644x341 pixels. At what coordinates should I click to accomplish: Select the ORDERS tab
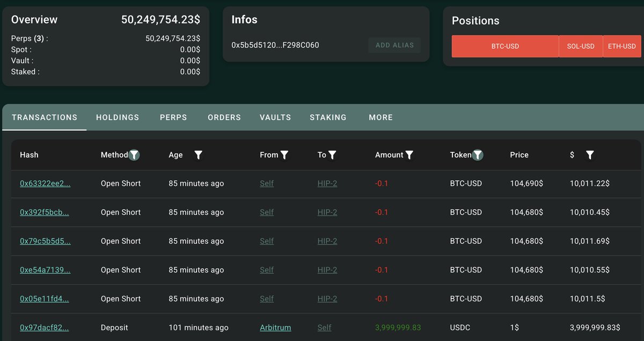[x=224, y=117]
